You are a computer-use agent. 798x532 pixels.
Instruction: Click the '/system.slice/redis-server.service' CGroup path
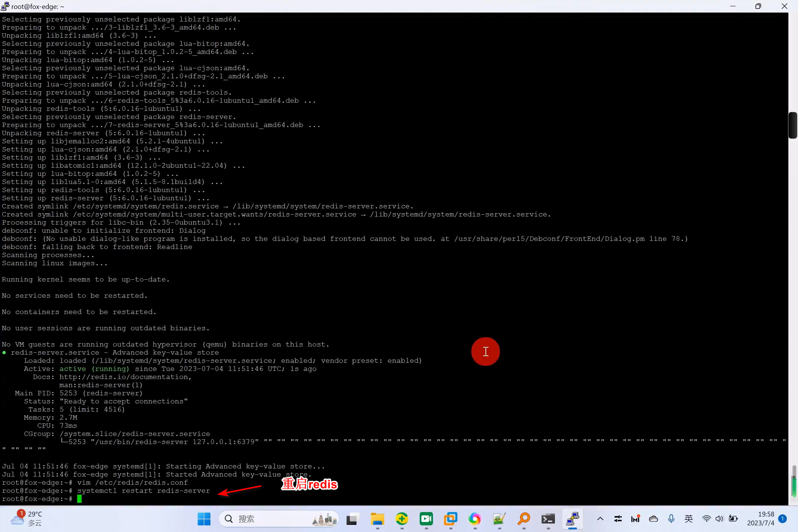[x=135, y=434]
